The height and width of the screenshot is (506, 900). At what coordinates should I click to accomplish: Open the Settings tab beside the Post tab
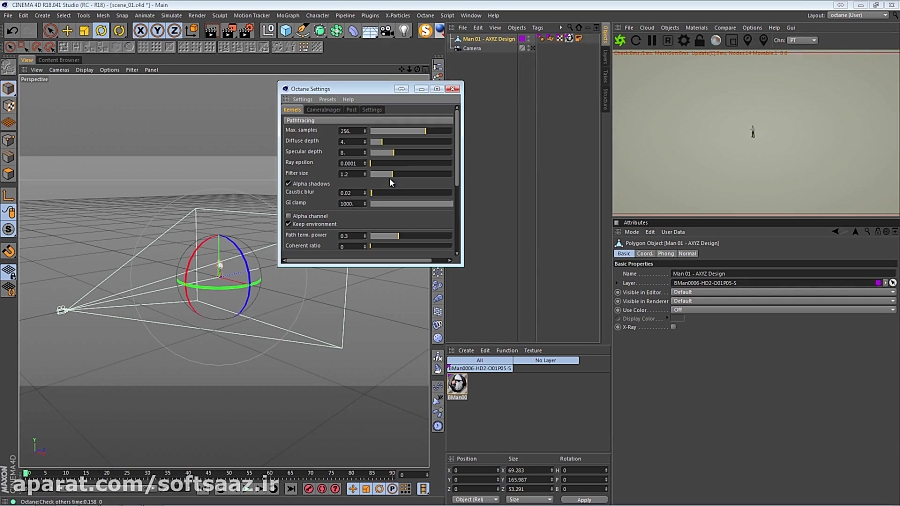click(x=372, y=110)
